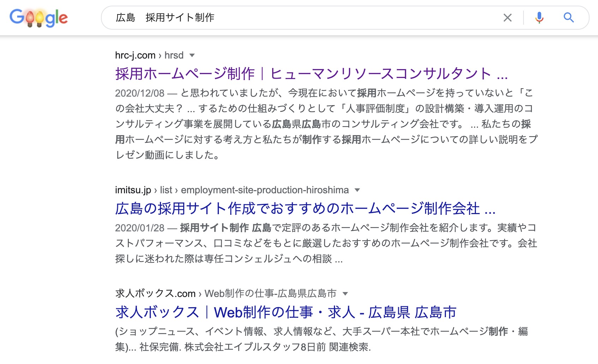Open the 求人ボックス｜Web制作の仕事・求人 result

click(286, 312)
